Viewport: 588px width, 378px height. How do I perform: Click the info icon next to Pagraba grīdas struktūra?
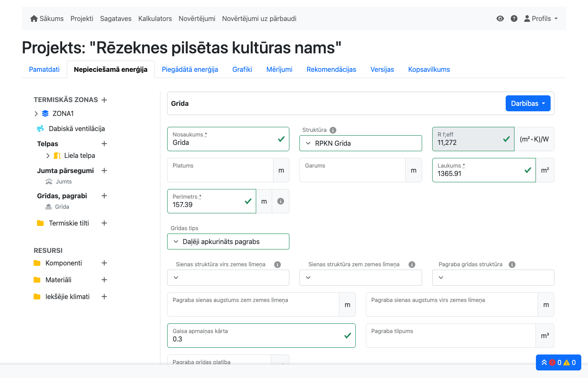point(512,264)
